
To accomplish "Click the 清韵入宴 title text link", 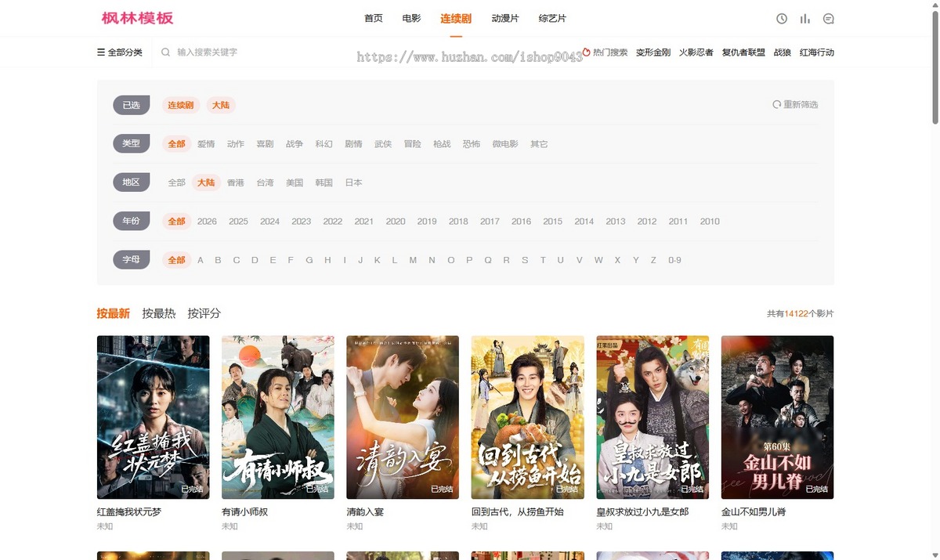I will tap(365, 512).
